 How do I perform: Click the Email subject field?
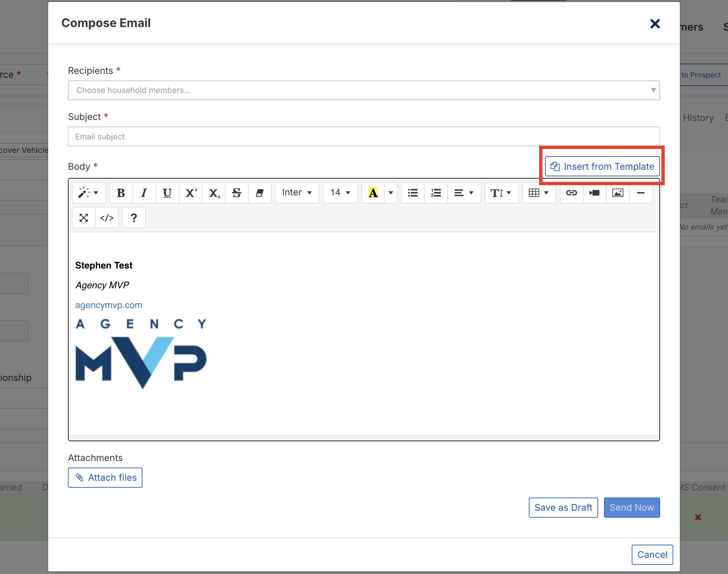tap(364, 136)
